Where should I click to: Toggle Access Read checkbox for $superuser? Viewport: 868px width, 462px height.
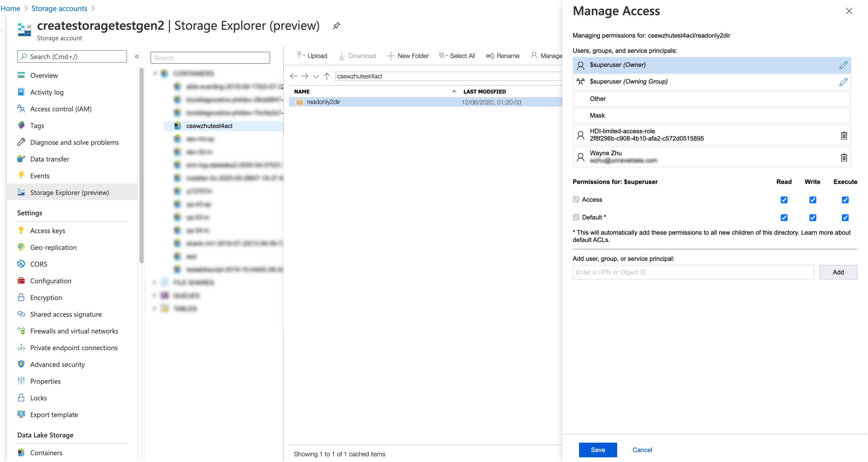click(x=784, y=200)
